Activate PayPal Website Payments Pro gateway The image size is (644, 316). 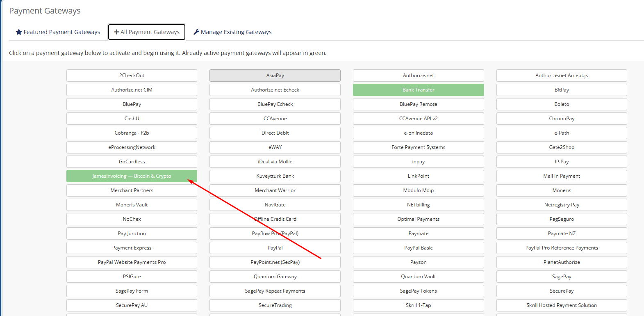click(132, 262)
